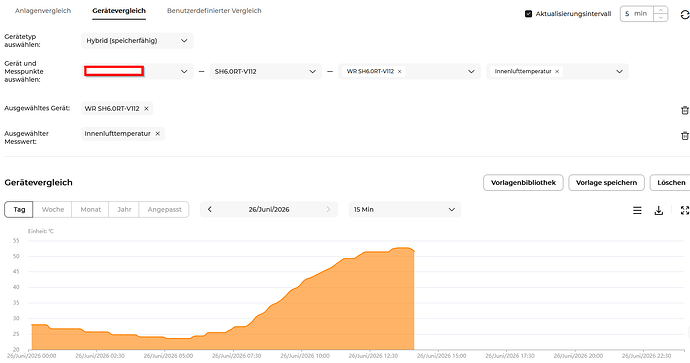Switch to Anlagenvergleich tab
Screen dimensions: 690x363
click(x=43, y=11)
